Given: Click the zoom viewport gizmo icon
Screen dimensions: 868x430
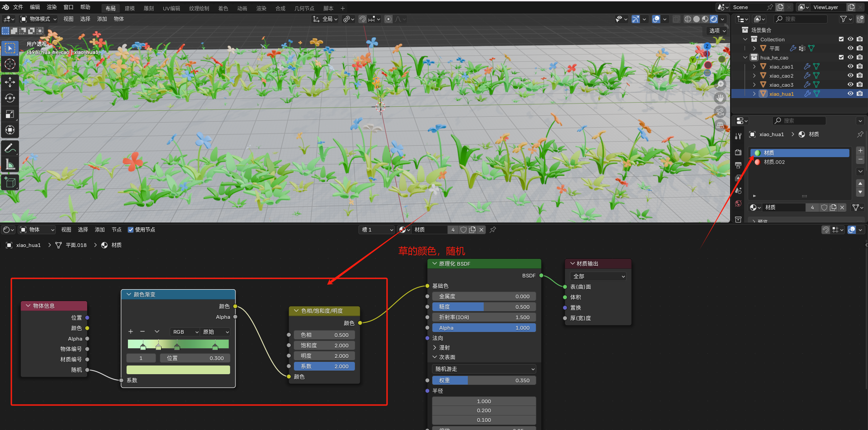Looking at the screenshot, I should tap(721, 84).
